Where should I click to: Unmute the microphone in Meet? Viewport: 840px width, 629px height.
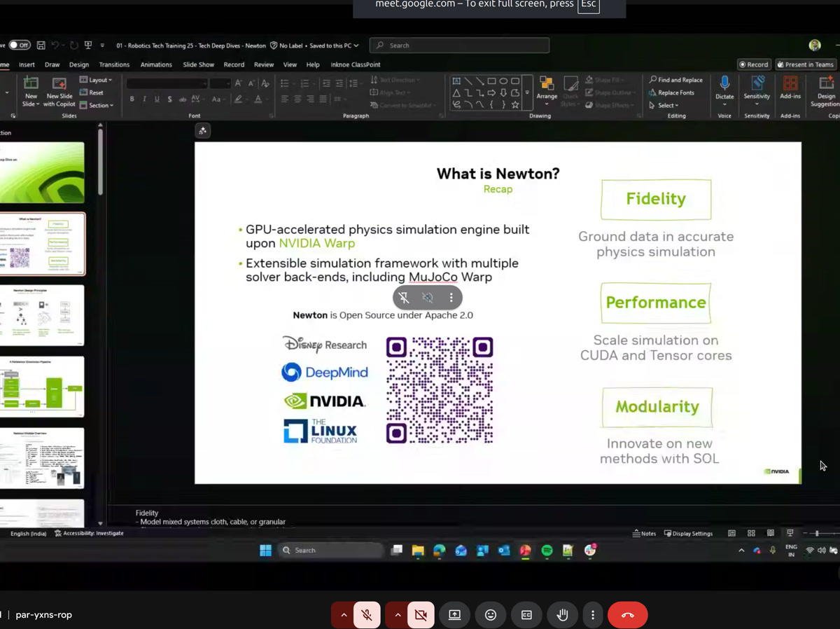[367, 615]
